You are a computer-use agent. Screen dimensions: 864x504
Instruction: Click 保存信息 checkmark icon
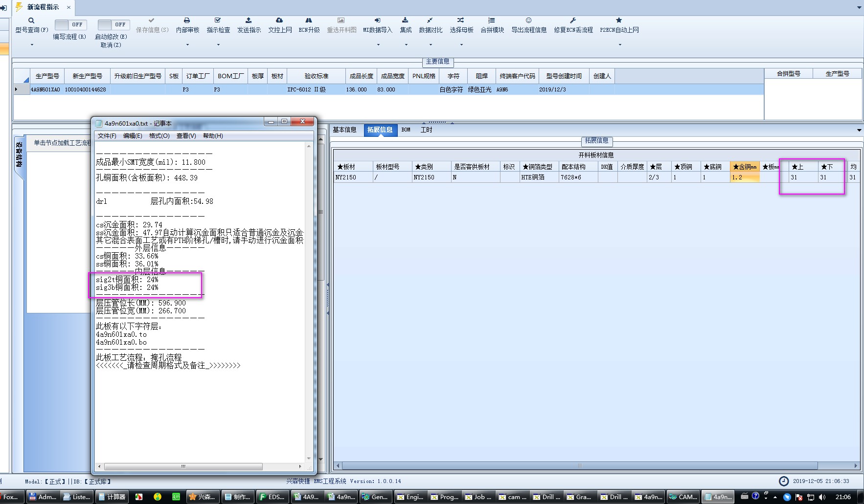coord(152,21)
